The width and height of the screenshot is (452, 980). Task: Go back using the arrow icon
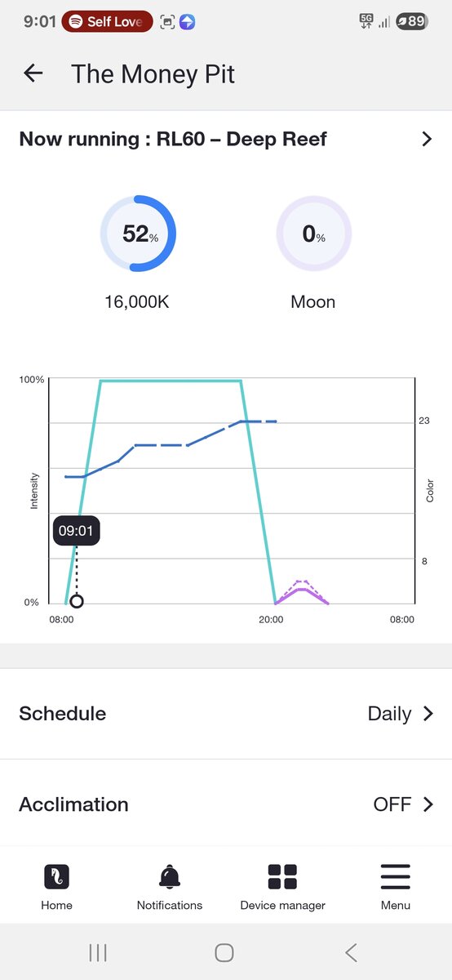pyautogui.click(x=33, y=73)
